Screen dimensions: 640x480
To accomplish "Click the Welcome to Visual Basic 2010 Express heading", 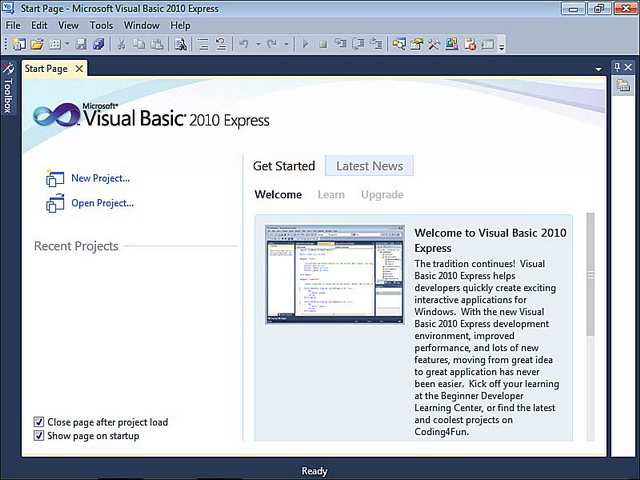I will (x=490, y=240).
